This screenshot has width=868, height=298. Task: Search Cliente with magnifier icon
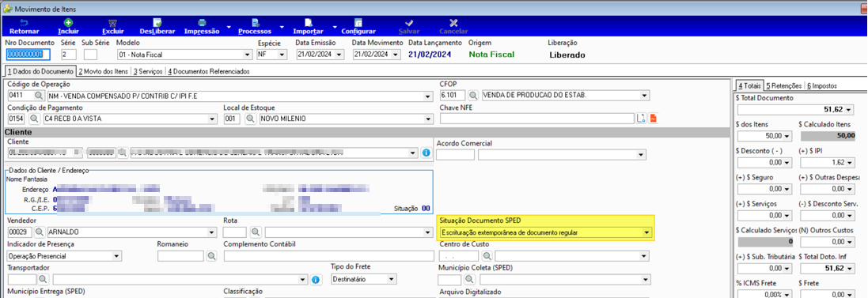[122, 153]
